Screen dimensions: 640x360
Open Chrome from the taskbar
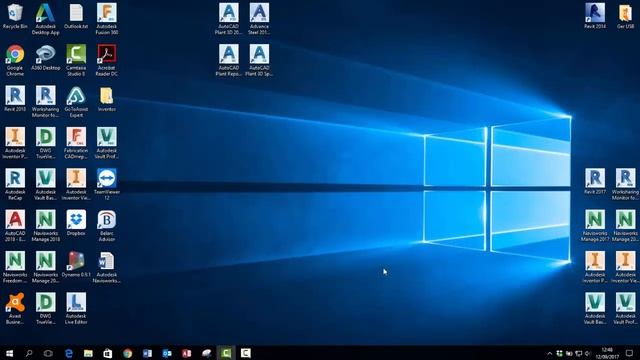(x=127, y=353)
